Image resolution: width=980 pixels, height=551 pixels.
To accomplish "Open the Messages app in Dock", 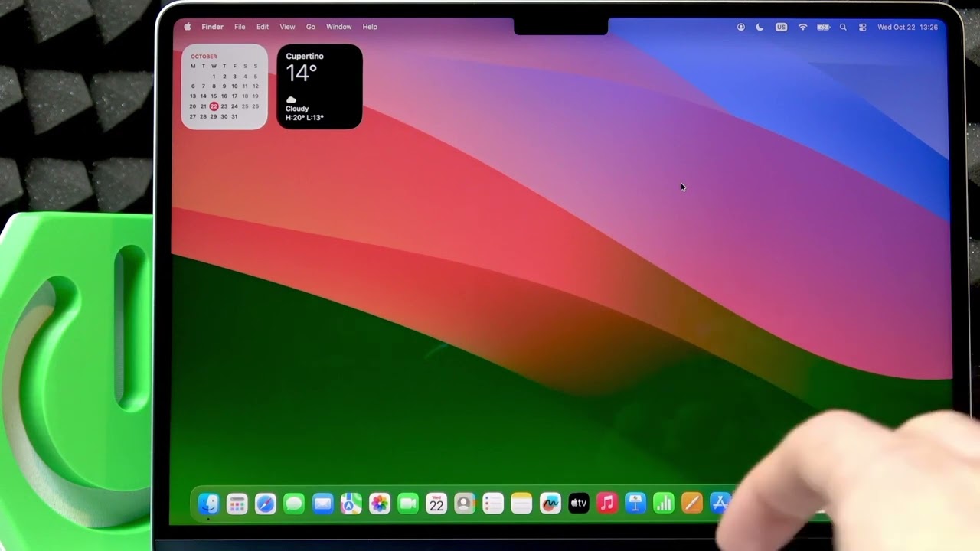I will pos(294,503).
